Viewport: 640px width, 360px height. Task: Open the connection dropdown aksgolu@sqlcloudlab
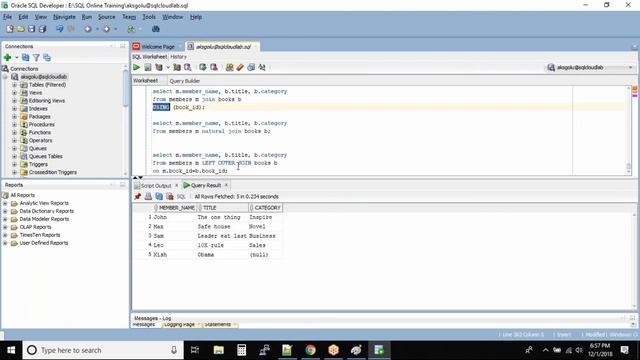tap(591, 67)
